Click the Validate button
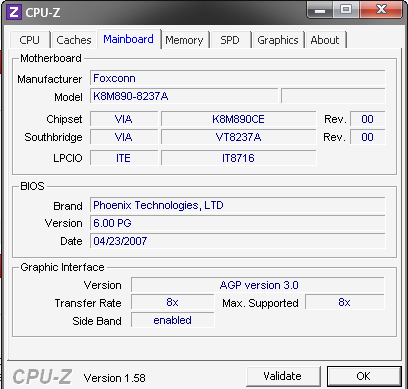 [x=283, y=376]
